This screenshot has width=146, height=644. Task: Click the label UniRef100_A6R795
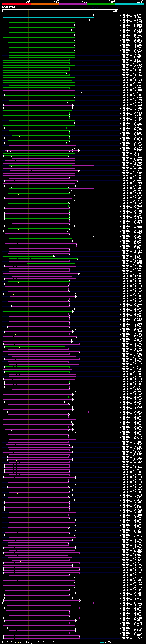[131, 118]
